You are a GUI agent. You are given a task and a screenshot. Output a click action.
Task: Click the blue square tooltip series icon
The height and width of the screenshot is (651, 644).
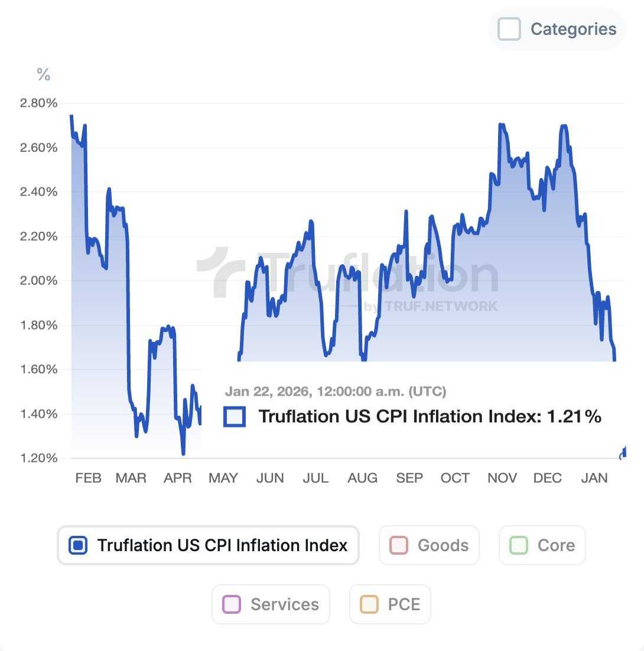tap(235, 416)
